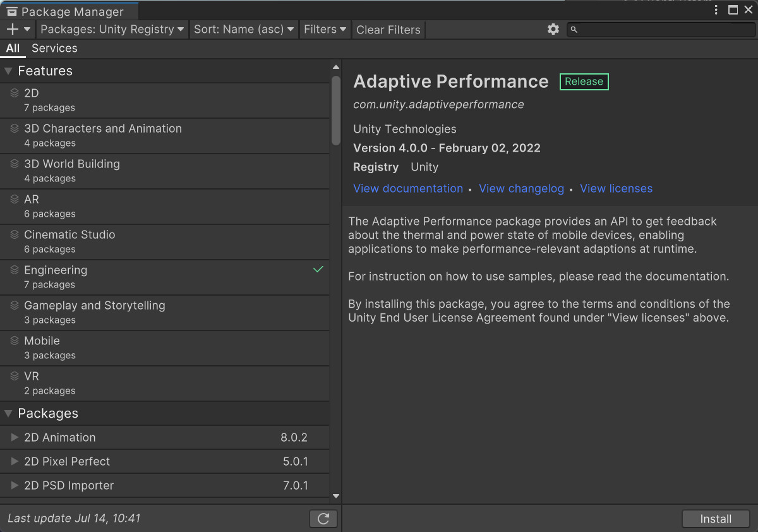Select the 2D Pixel Perfect package
The image size is (758, 532).
click(165, 461)
